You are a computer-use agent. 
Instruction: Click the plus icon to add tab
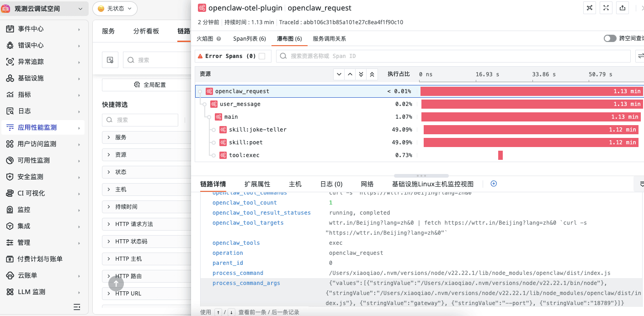coord(494,184)
